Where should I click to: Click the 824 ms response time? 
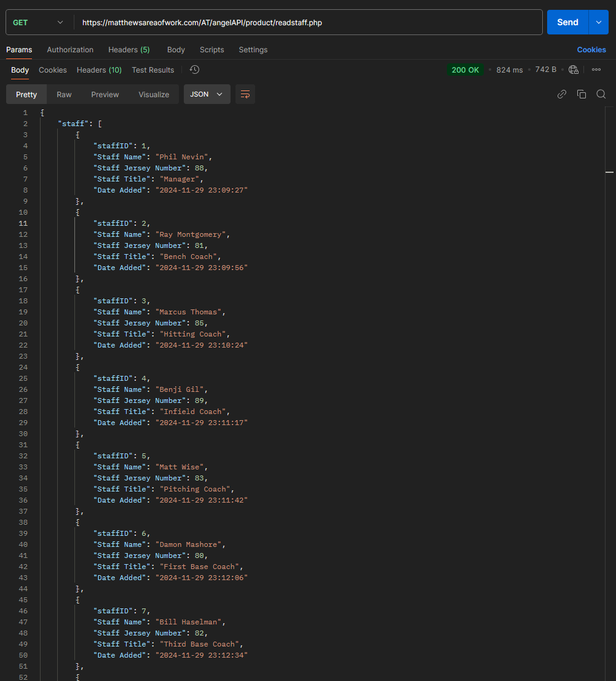[509, 70]
